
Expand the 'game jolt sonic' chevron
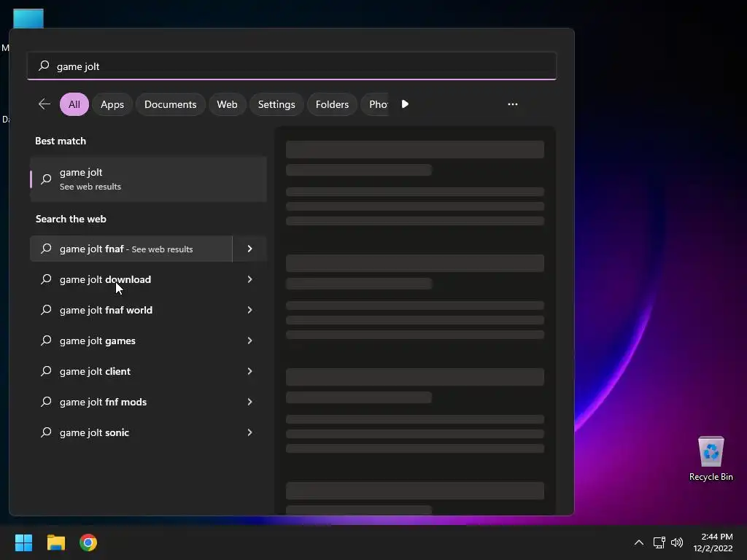point(249,432)
